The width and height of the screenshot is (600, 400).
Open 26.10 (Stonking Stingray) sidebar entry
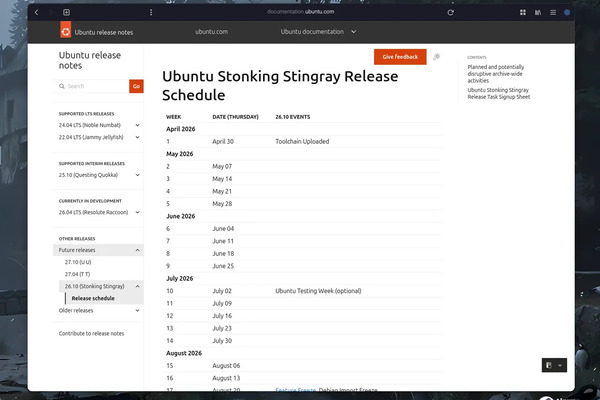(x=95, y=286)
